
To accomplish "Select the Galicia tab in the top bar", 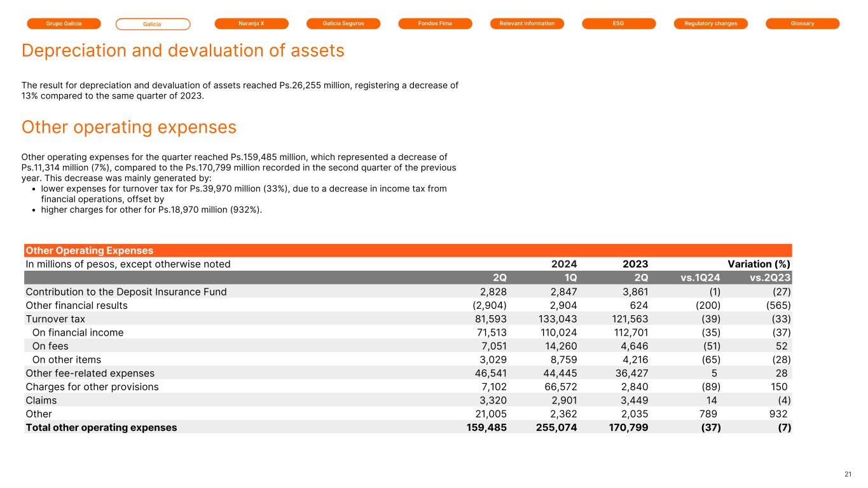I will [153, 24].
